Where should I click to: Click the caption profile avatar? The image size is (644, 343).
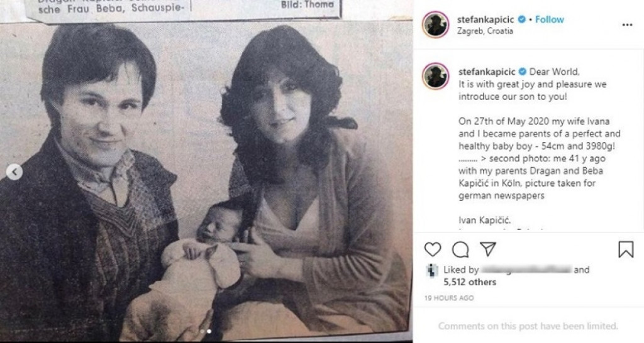435,76
